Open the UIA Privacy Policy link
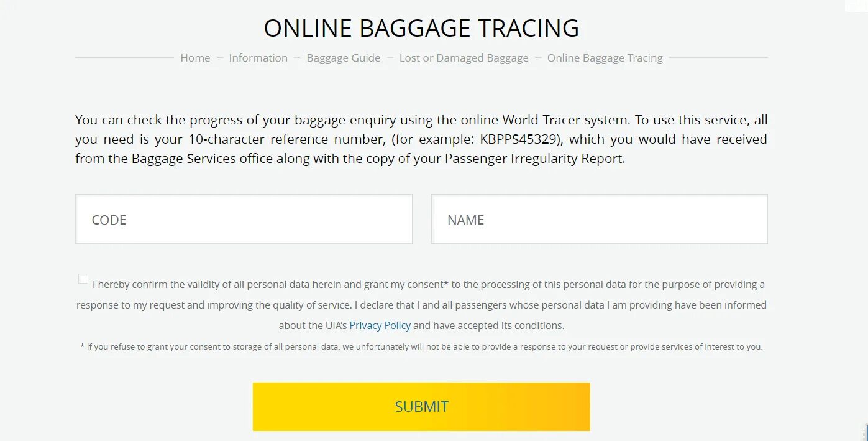The image size is (868, 441). pyautogui.click(x=380, y=325)
